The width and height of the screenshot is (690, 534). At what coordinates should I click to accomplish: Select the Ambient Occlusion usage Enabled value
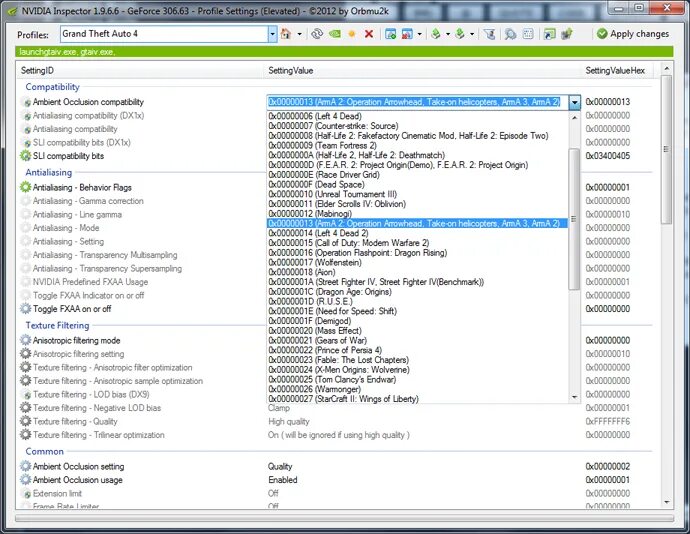tap(283, 480)
